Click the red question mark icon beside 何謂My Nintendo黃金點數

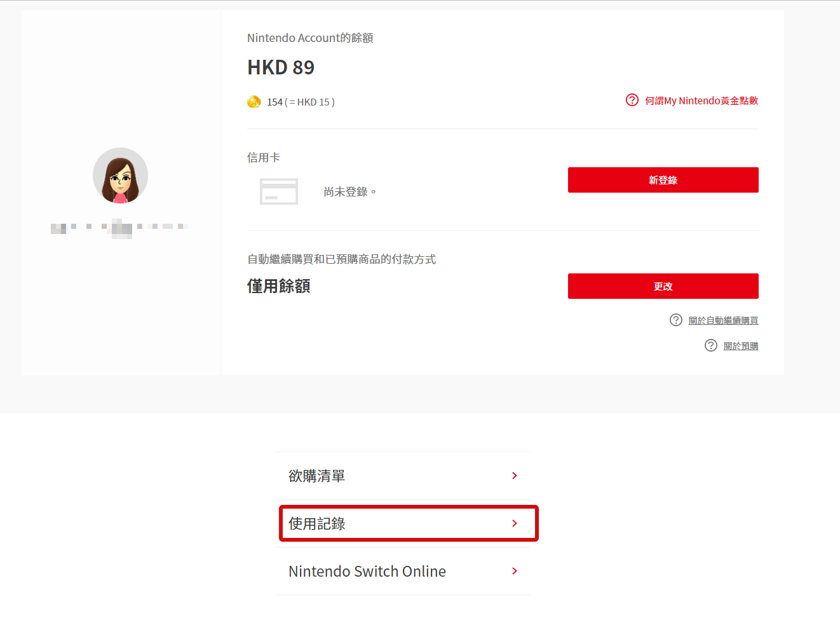point(632,100)
